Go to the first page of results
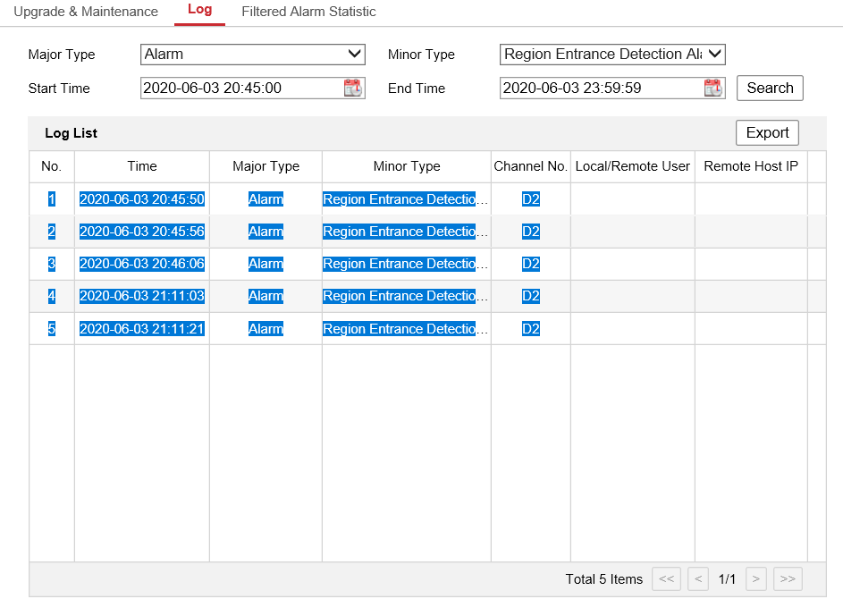 (x=666, y=579)
